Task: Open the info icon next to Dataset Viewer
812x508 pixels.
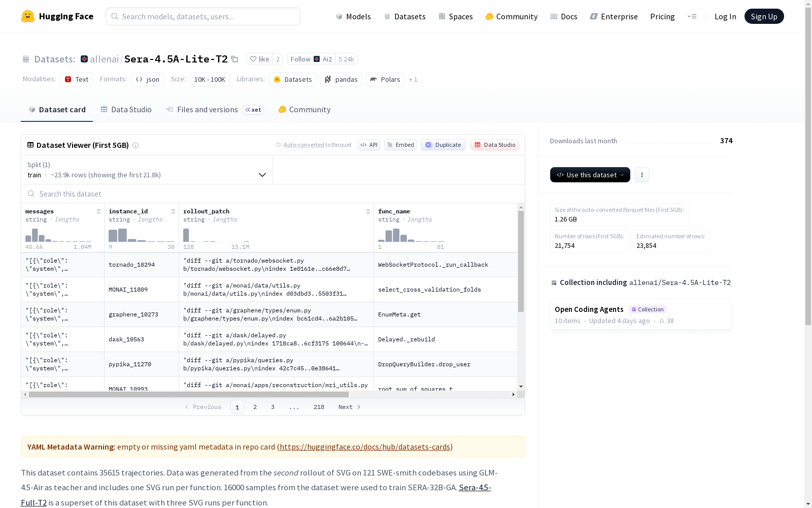Action: pos(136,145)
